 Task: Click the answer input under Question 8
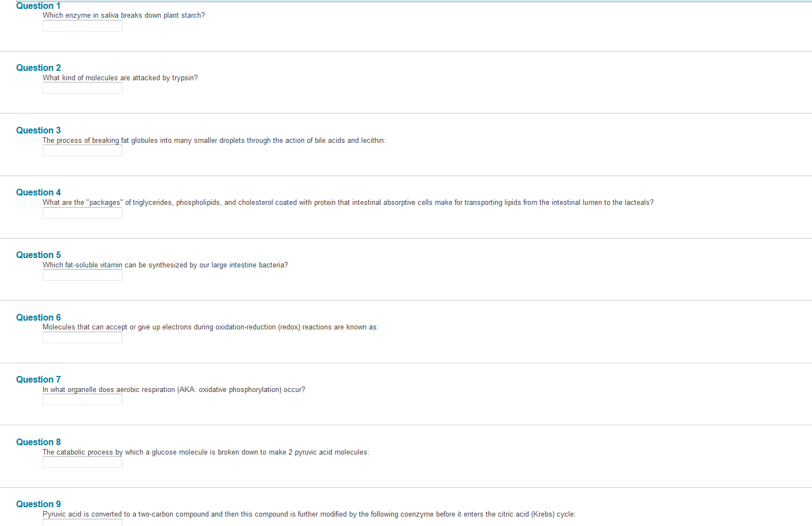pos(83,462)
